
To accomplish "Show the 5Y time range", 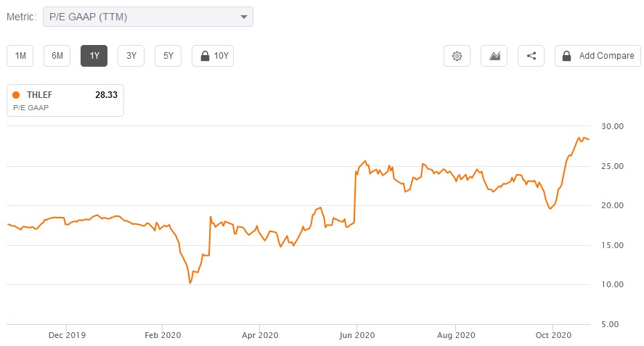I will point(168,56).
